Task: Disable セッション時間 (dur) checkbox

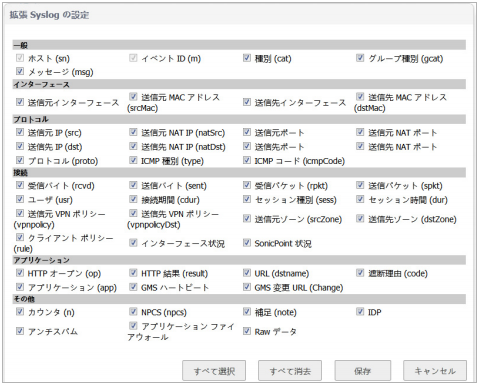Action: 360,199
